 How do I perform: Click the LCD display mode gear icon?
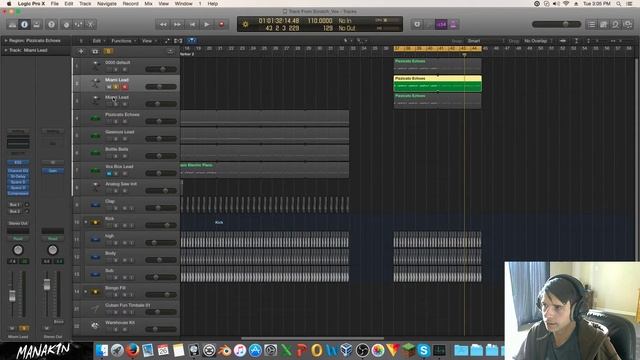pos(245,24)
